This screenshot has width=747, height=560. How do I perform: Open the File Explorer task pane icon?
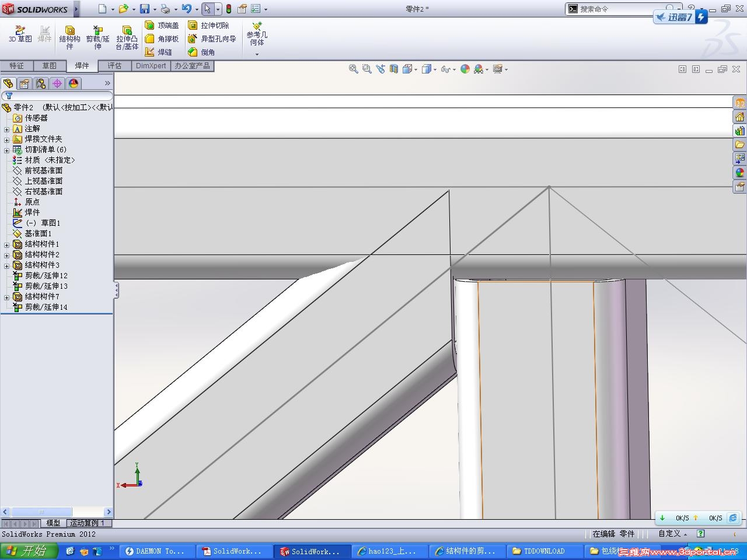(x=740, y=145)
